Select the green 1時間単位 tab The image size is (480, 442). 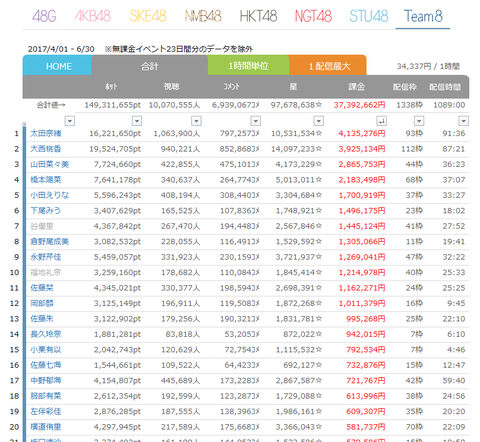pos(248,66)
